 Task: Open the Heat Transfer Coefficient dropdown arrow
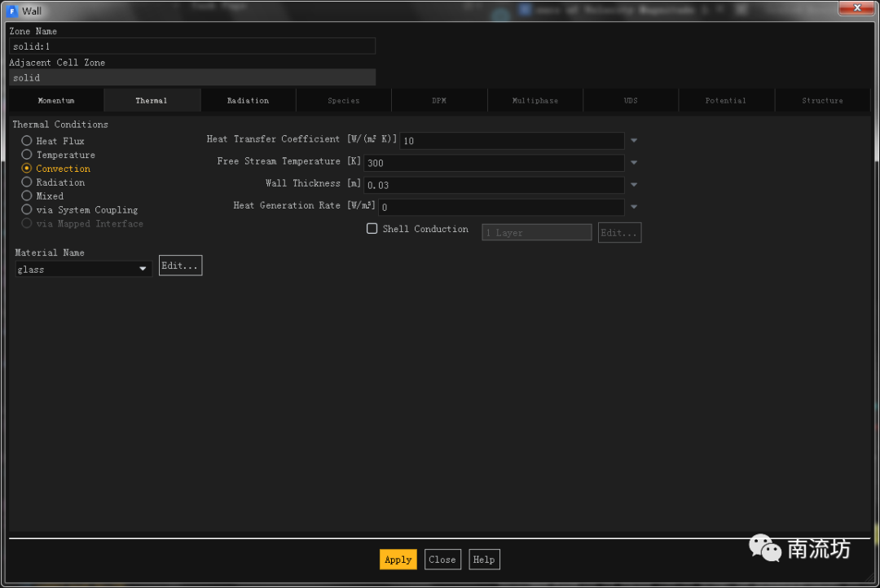(634, 140)
